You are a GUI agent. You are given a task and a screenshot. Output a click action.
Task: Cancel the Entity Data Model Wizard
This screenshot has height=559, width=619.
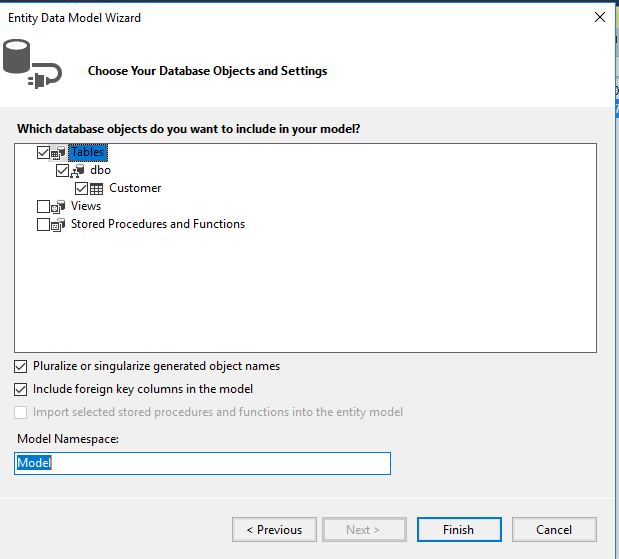point(554,530)
